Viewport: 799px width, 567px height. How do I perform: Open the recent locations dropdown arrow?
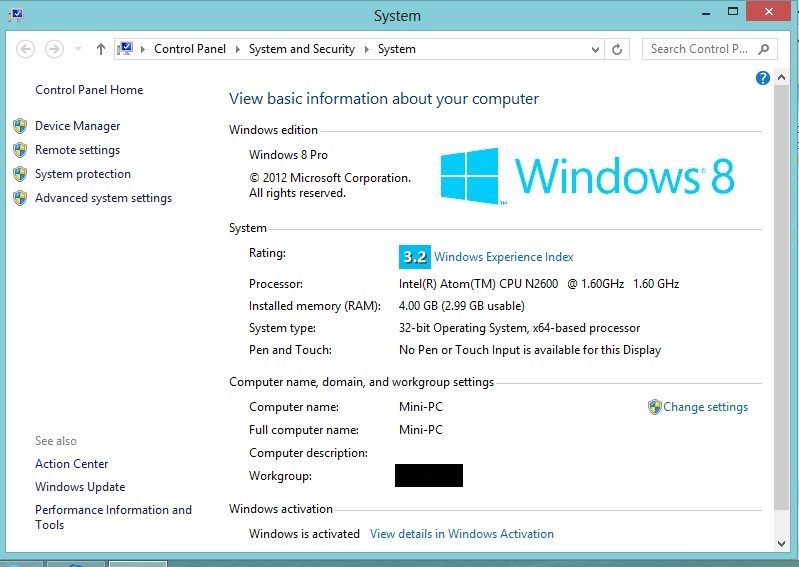(x=78, y=49)
